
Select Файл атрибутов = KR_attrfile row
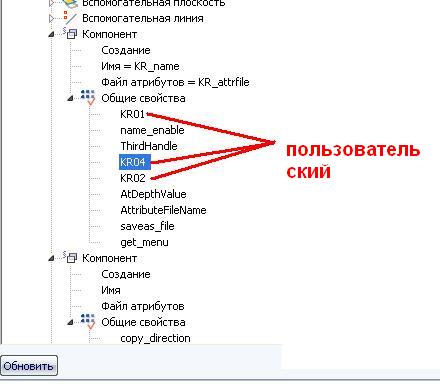[175, 82]
